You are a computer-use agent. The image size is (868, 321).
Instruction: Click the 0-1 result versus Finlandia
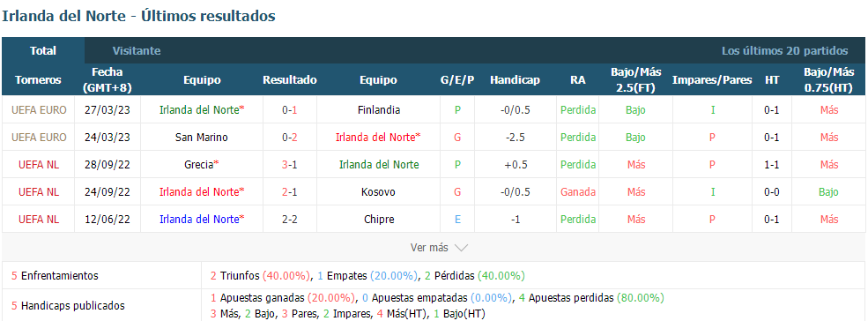290,109
